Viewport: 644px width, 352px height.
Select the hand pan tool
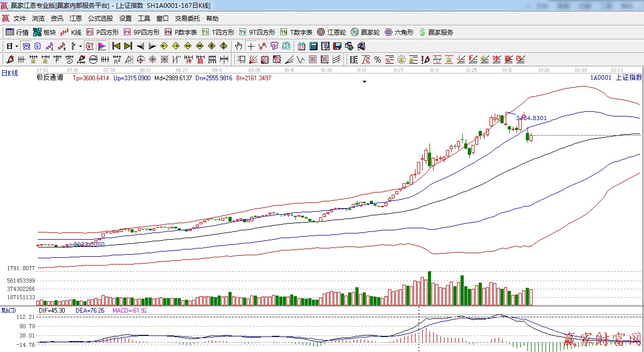pos(238,46)
